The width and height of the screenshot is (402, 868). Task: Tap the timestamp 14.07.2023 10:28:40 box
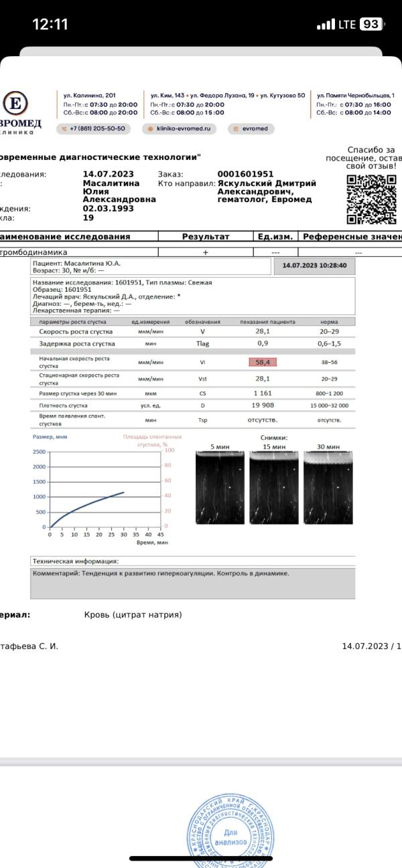(314, 266)
